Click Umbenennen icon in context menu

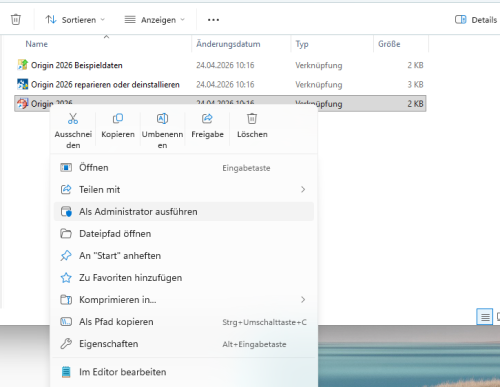(x=162, y=119)
